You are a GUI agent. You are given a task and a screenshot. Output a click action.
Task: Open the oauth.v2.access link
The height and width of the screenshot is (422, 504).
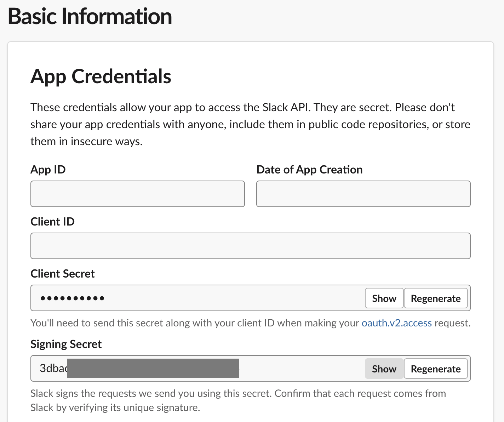[x=396, y=323]
